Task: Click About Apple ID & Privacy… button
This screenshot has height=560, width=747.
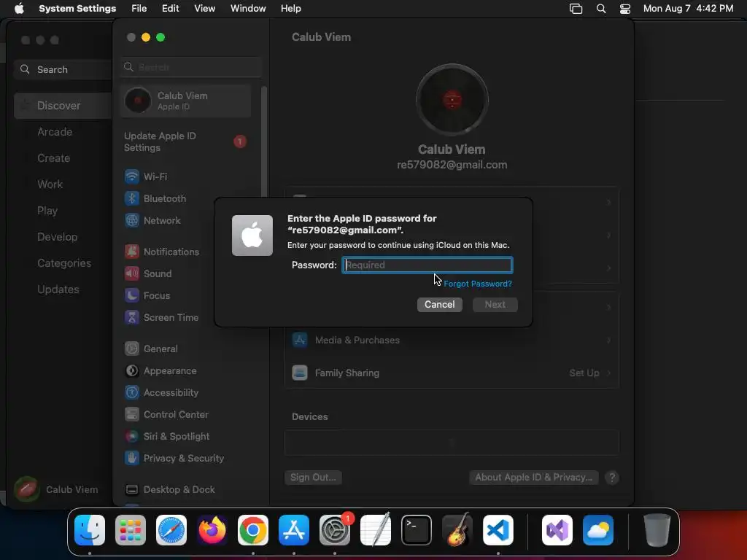Action: [x=534, y=477]
